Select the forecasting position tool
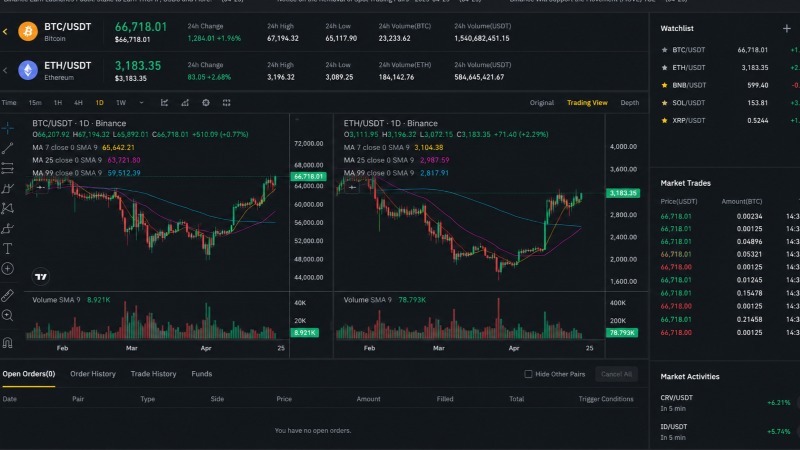The image size is (800, 450). [x=8, y=228]
